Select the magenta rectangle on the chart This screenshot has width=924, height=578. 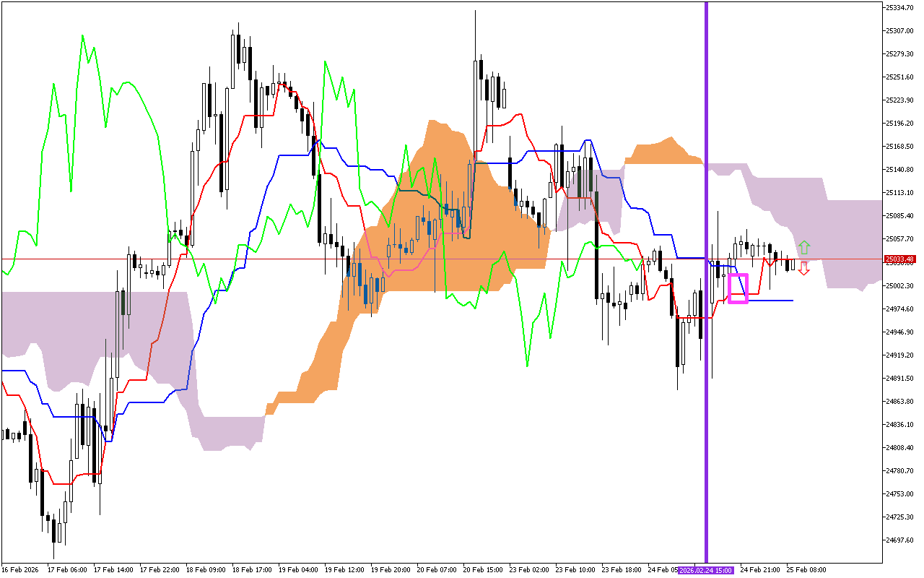click(738, 288)
